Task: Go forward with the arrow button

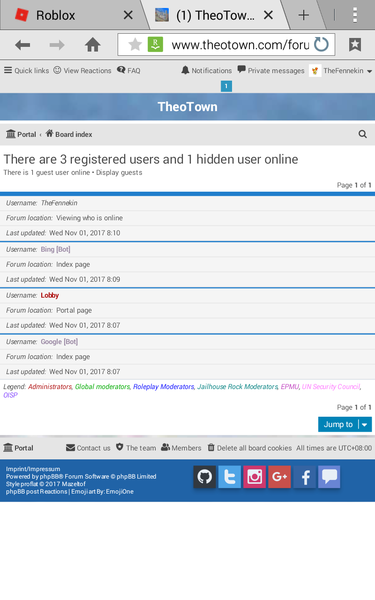Action: pyautogui.click(x=57, y=45)
